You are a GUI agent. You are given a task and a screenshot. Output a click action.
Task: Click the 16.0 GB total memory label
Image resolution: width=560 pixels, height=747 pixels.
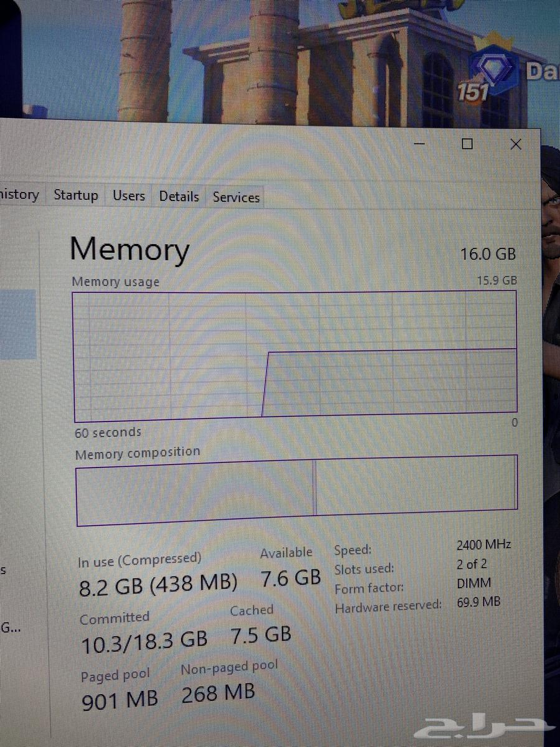pos(488,254)
